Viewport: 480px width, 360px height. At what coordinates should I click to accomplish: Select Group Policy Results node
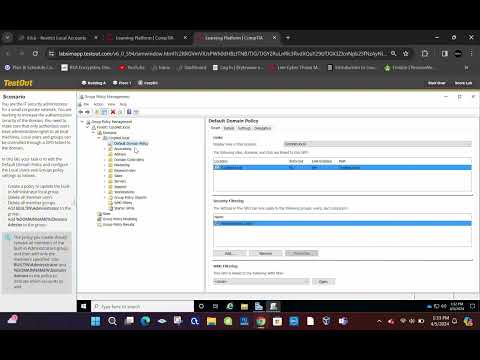point(118,224)
